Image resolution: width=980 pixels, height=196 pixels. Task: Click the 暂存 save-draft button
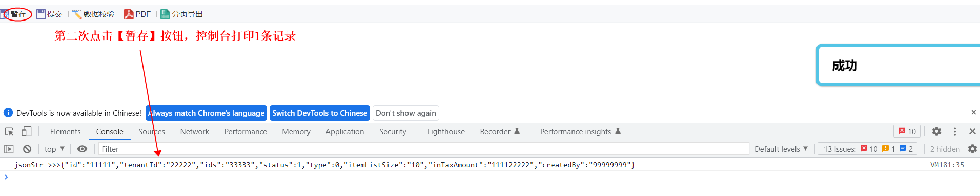[x=15, y=14]
